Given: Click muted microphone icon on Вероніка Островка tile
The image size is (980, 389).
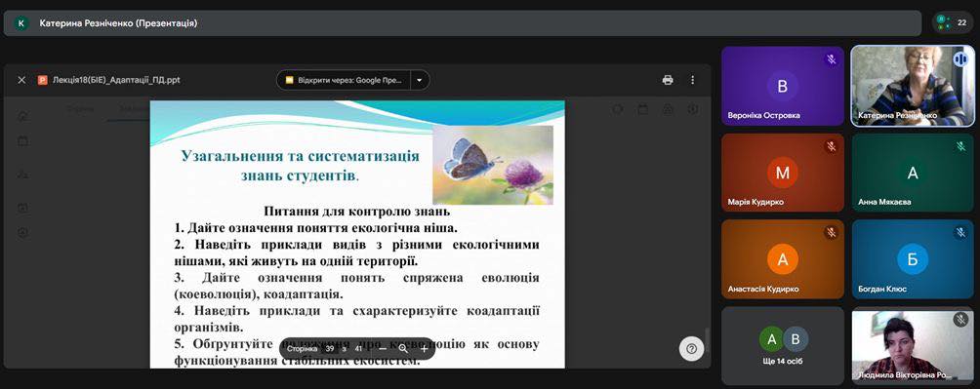Looking at the screenshot, I should (832, 59).
